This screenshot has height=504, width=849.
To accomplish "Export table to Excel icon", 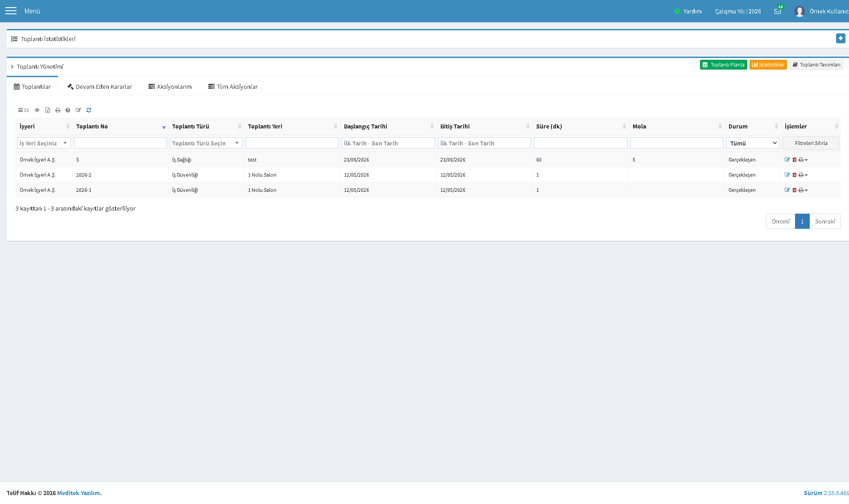I will click(48, 110).
